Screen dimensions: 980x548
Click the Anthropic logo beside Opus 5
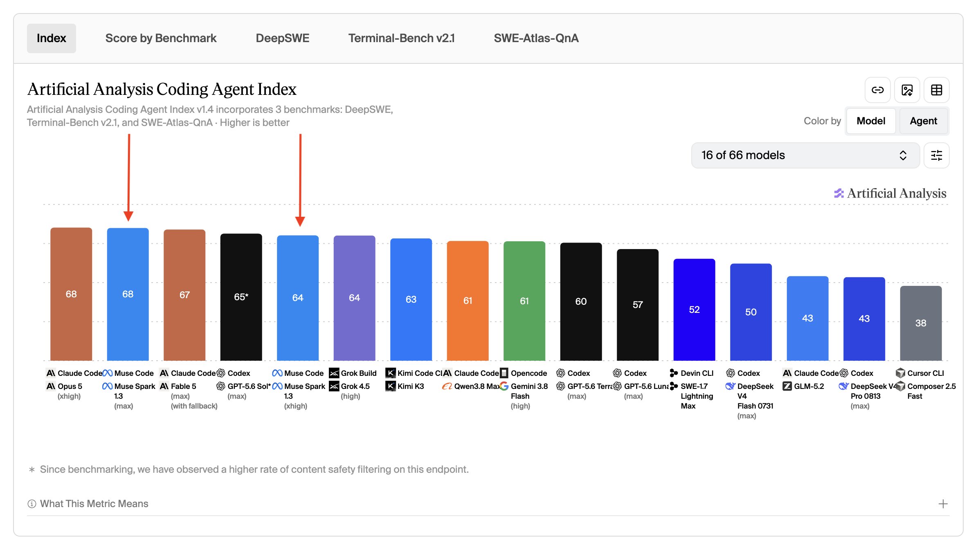(x=51, y=386)
